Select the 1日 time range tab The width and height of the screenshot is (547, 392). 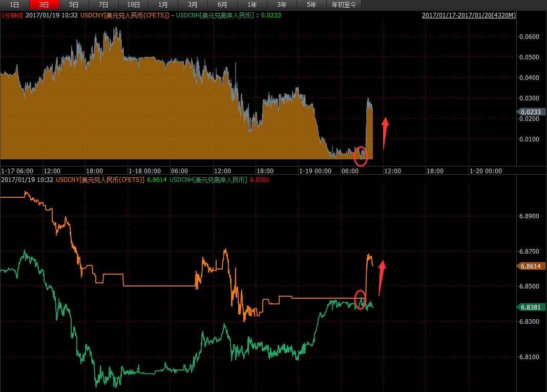(x=15, y=5)
